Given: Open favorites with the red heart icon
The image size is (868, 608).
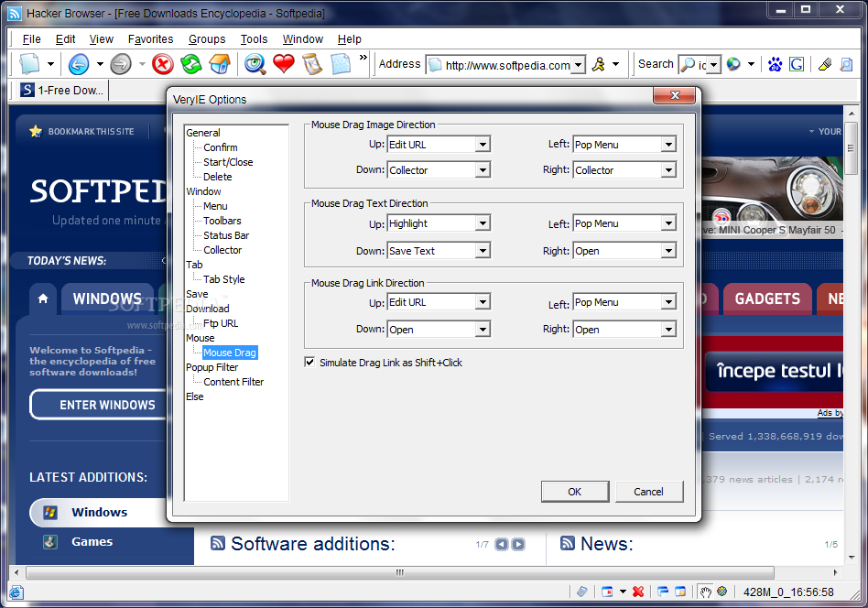Looking at the screenshot, I should tap(284, 64).
